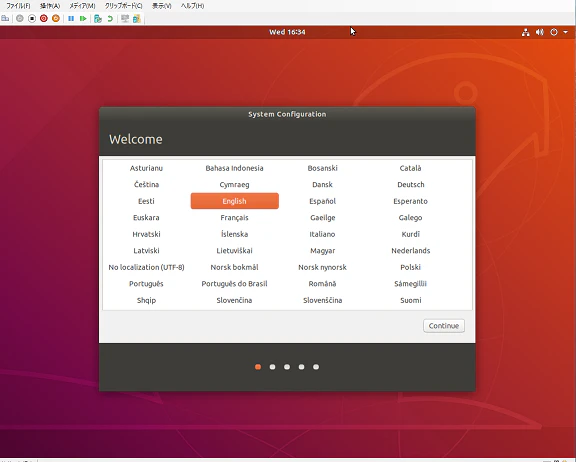Click the Wed 16:34 clock
This screenshot has width=576, height=462.
[x=287, y=32]
